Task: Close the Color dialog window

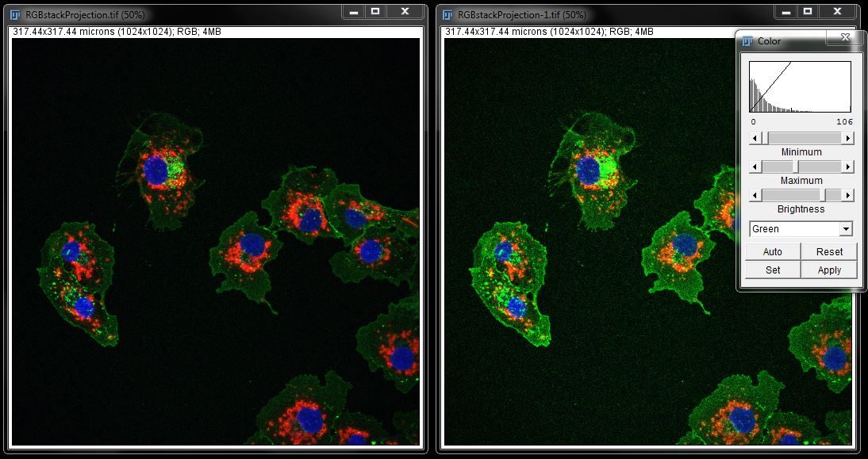Action: [844, 37]
